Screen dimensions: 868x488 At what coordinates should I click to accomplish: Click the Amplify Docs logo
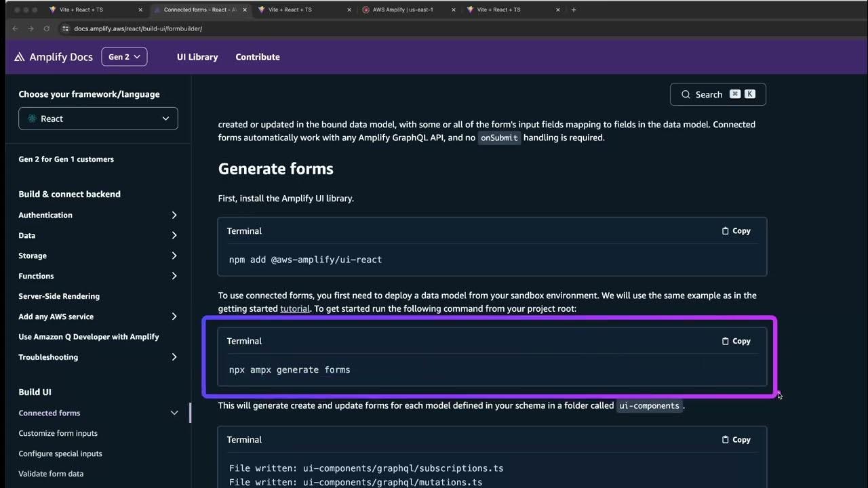[x=54, y=57]
